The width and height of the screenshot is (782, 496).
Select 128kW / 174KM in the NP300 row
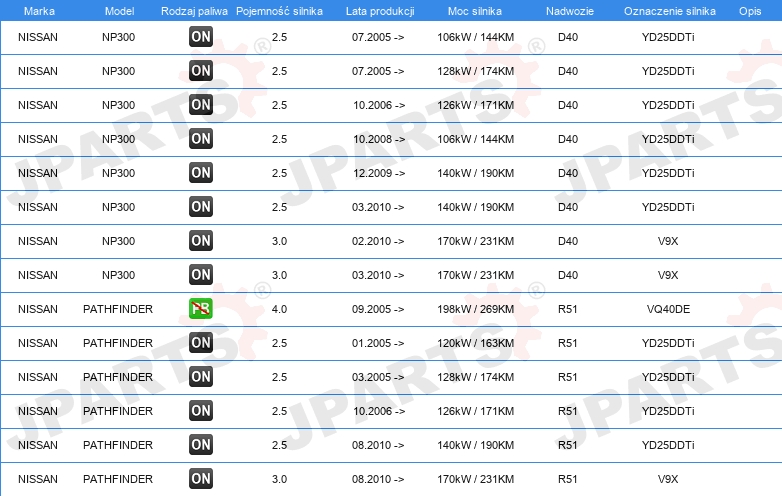pos(475,71)
